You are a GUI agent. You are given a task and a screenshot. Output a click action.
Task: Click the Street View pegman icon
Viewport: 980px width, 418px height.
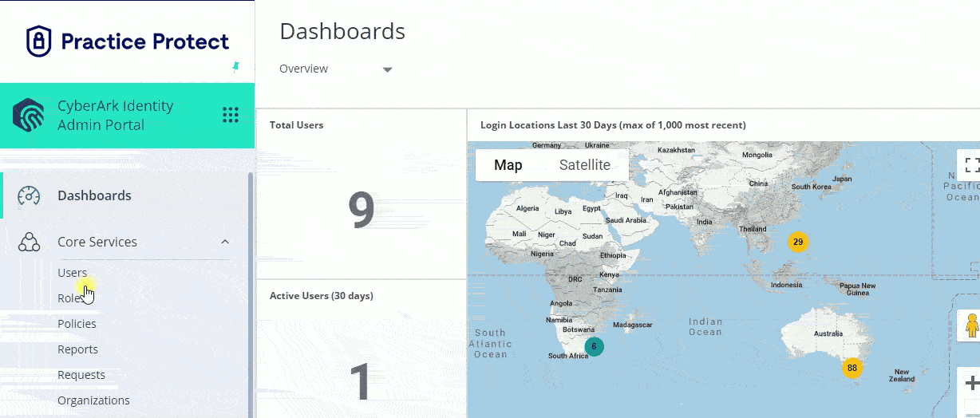pyautogui.click(x=971, y=326)
